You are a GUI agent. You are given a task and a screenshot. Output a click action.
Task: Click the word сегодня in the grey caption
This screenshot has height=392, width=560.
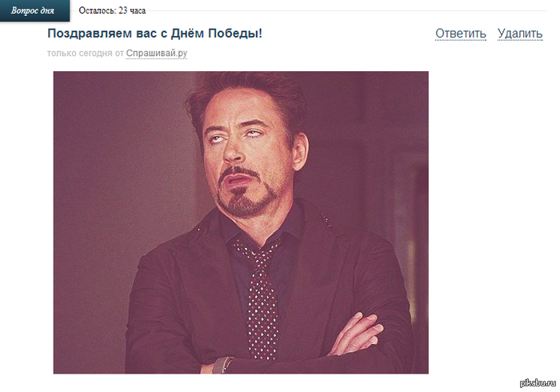tap(95, 54)
